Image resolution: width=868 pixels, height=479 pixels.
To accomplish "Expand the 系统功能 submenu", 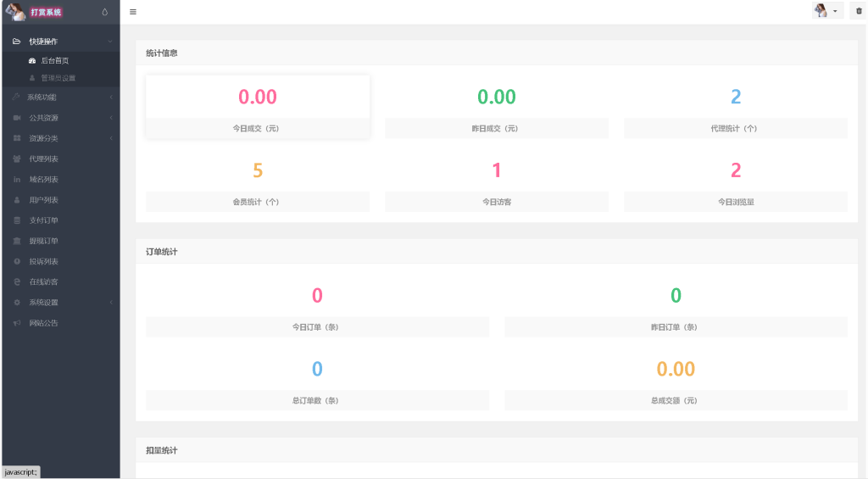I will tap(59, 97).
